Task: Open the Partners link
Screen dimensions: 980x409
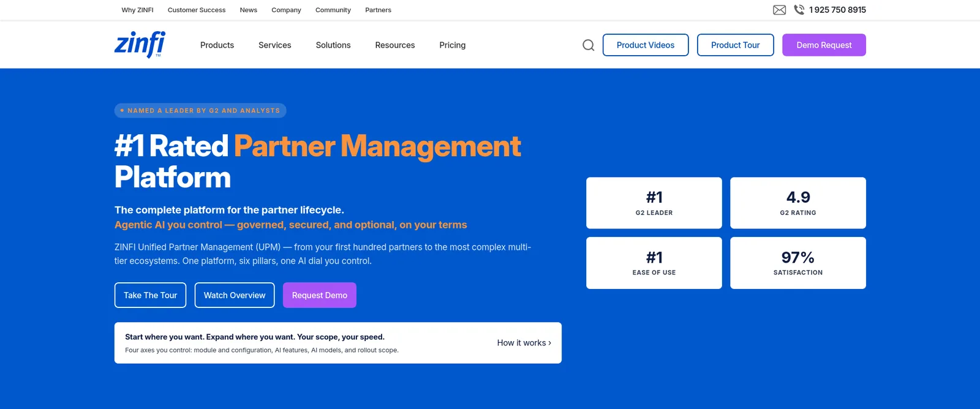Action: tap(379, 10)
